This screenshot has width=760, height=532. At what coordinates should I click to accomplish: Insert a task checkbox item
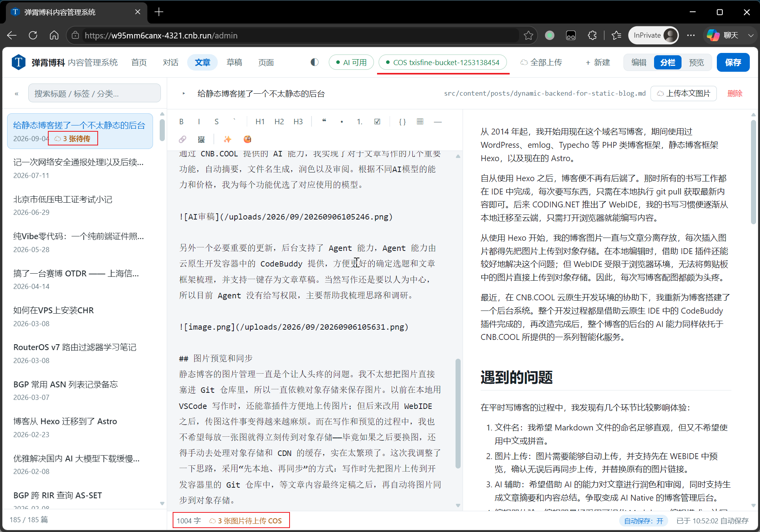tap(377, 122)
